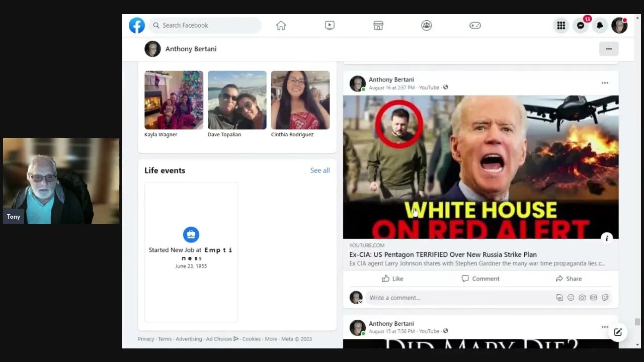644x362 pixels.
Task: Click the profile picture in the page header
Action: (152, 49)
